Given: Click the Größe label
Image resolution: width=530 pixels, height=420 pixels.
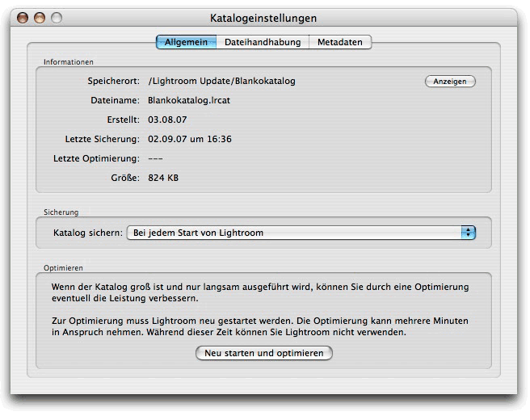Looking at the screenshot, I should [125, 178].
